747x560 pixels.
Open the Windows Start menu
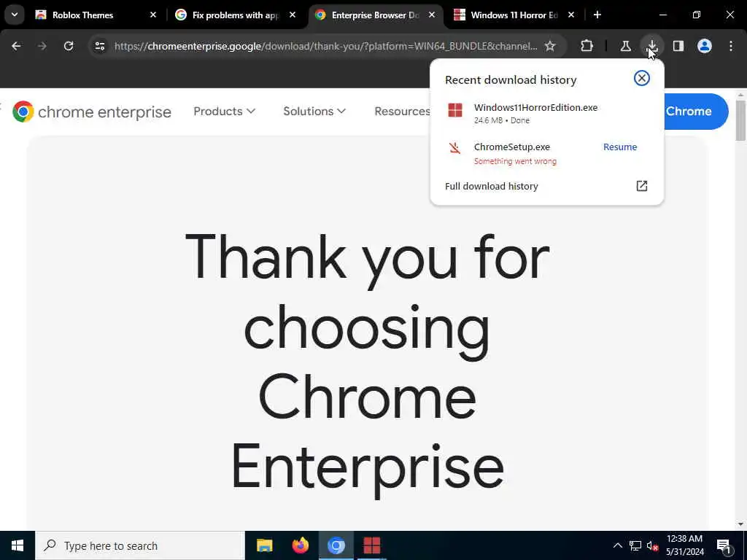click(x=18, y=545)
